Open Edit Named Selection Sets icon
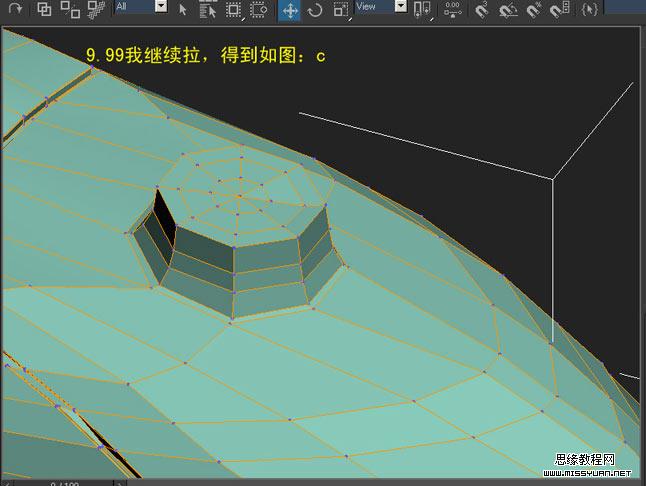Screen dimensions: 646x486 589,9
